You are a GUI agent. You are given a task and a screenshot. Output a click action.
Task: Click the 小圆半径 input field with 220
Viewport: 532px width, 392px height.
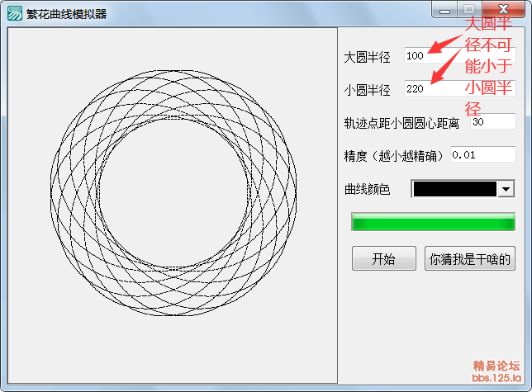point(460,88)
